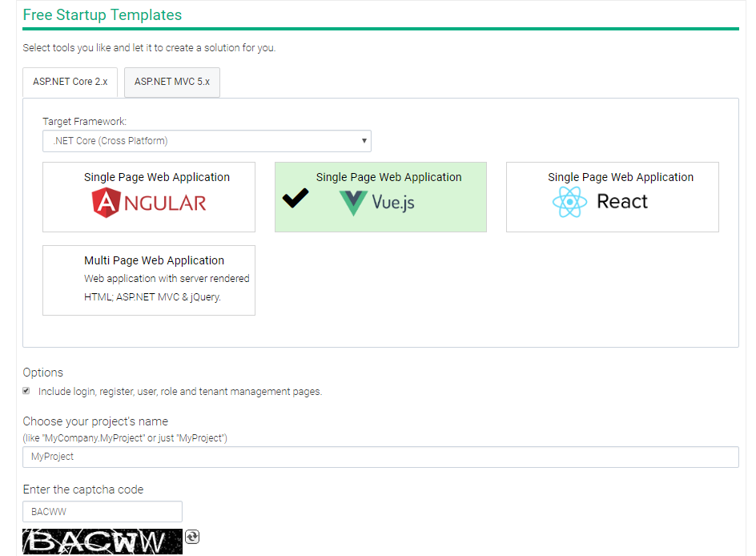The image size is (756, 556).
Task: Click the Angular logo
Action: (x=149, y=203)
